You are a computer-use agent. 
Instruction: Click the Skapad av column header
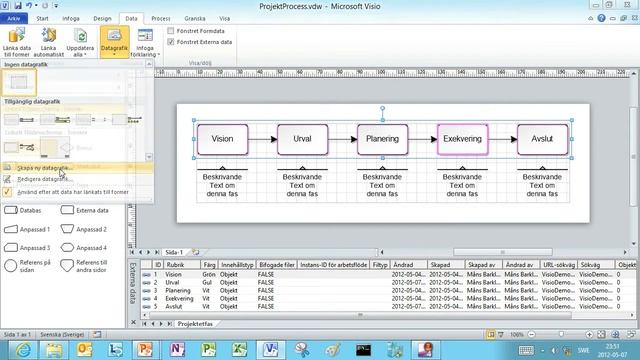point(483,265)
